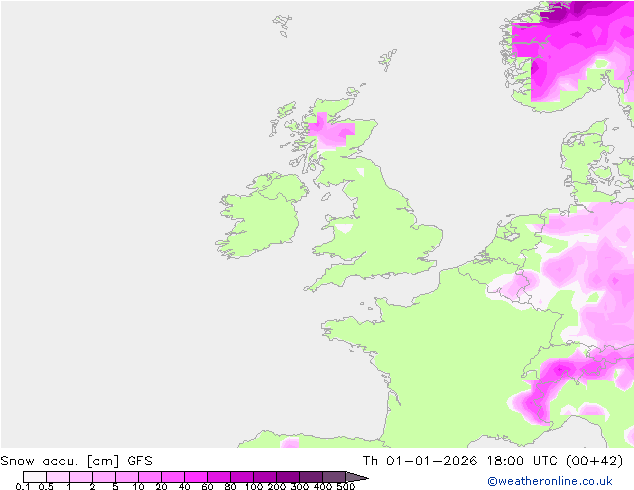Click the '18:00 UTC' valid time text
634x490 pixels.
(522, 461)
